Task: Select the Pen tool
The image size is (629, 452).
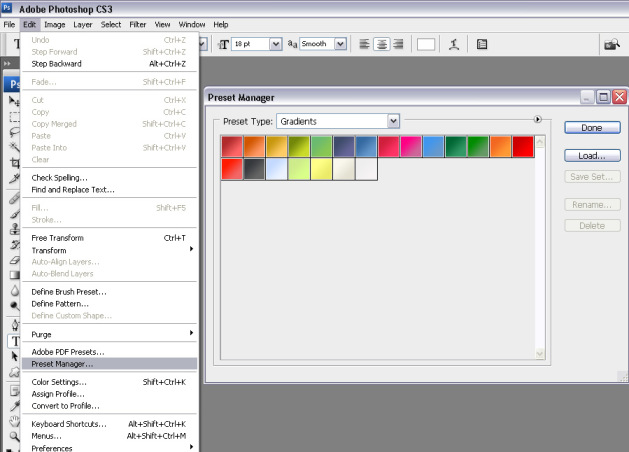Action: click(x=14, y=324)
